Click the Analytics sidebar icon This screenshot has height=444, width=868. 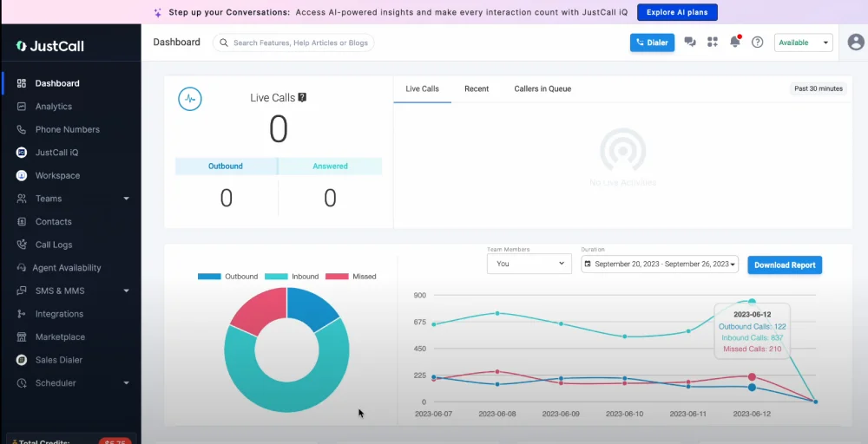click(x=22, y=106)
